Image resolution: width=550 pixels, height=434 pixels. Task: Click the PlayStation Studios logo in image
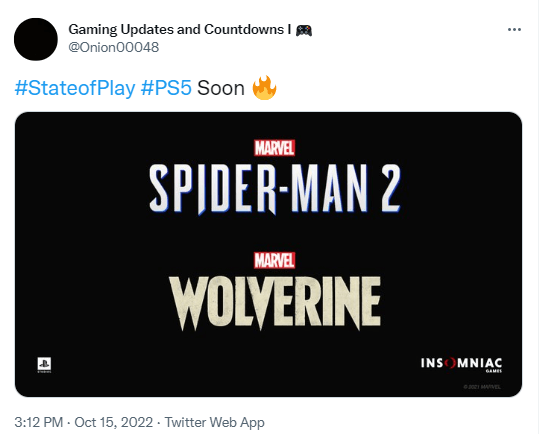[45, 365]
